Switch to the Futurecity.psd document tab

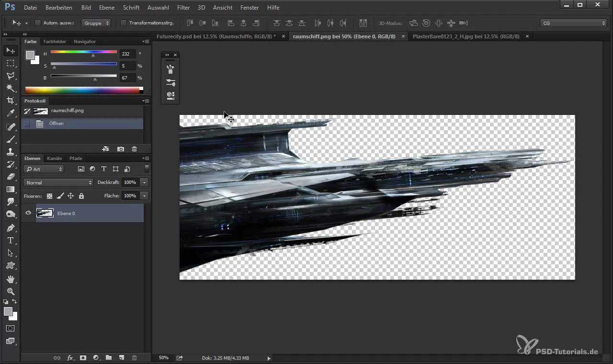point(216,36)
